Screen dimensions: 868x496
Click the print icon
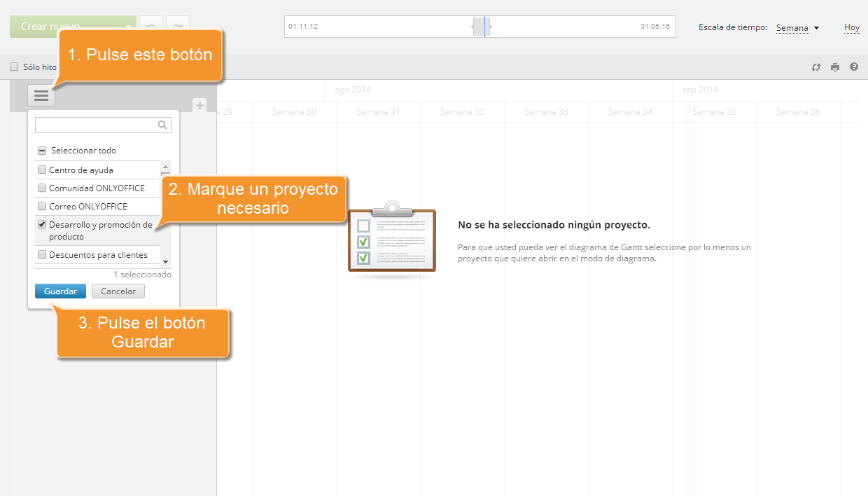pyautogui.click(x=835, y=67)
